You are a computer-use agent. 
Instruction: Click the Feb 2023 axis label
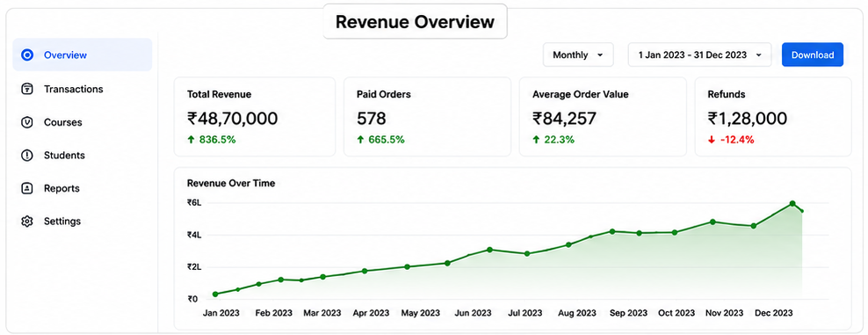(x=273, y=313)
